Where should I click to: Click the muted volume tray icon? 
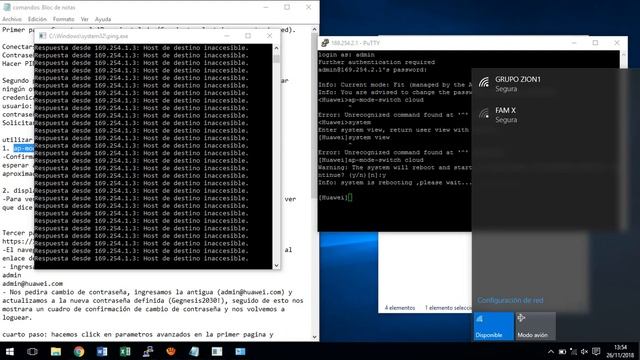pos(584,351)
